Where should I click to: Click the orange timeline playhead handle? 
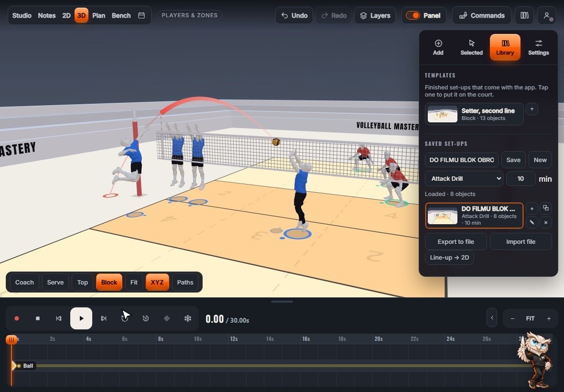[x=11, y=339]
